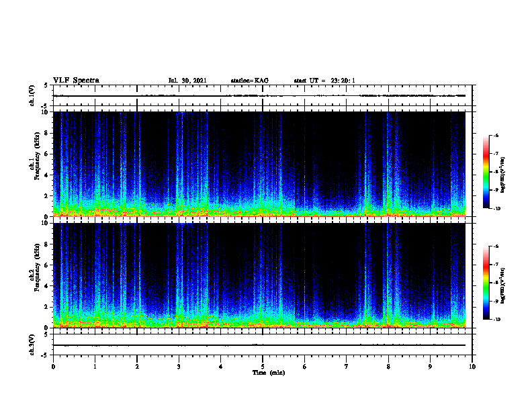
Task: Select time axis tick label "10" at right end
Action: click(x=472, y=367)
